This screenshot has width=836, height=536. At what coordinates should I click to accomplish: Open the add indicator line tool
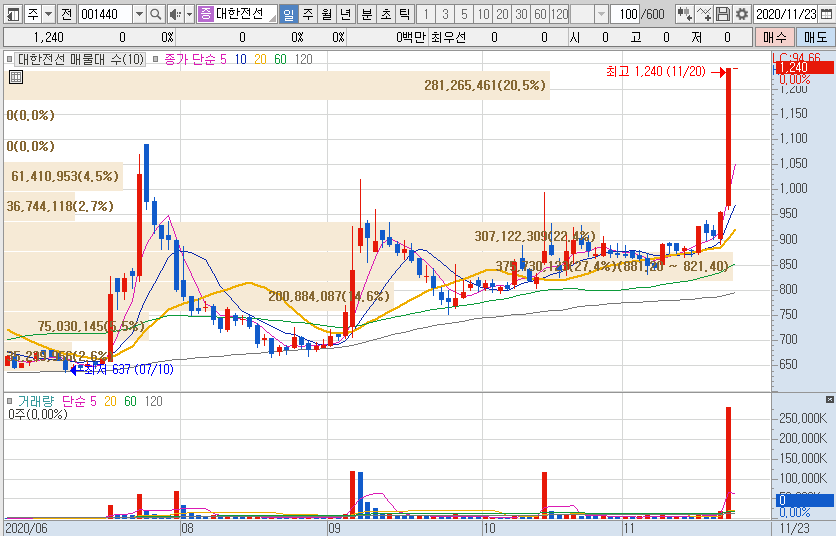click(x=704, y=14)
